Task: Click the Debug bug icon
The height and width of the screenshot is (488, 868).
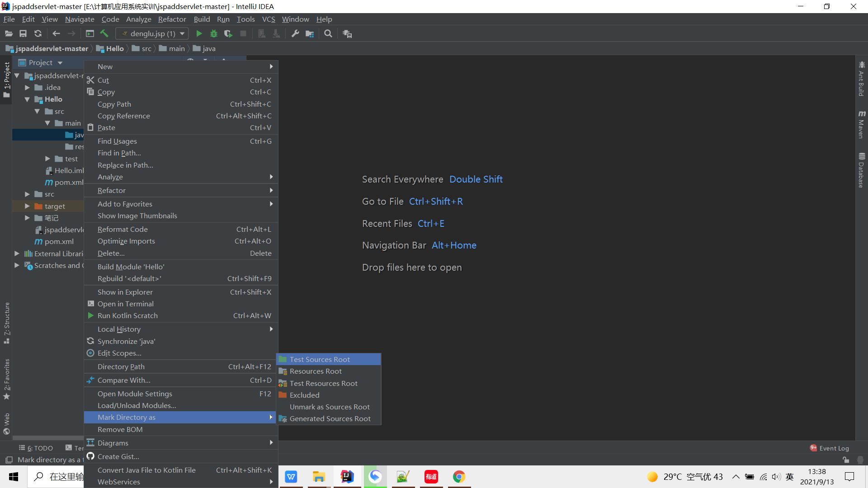Action: [214, 33]
